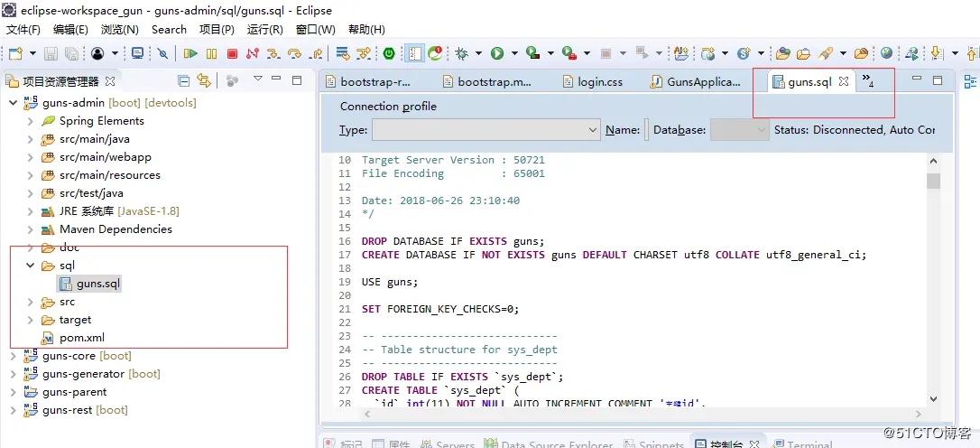This screenshot has height=448, width=980.
Task: Click horizontal scrollbar right arrow in editor
Action: [918, 415]
